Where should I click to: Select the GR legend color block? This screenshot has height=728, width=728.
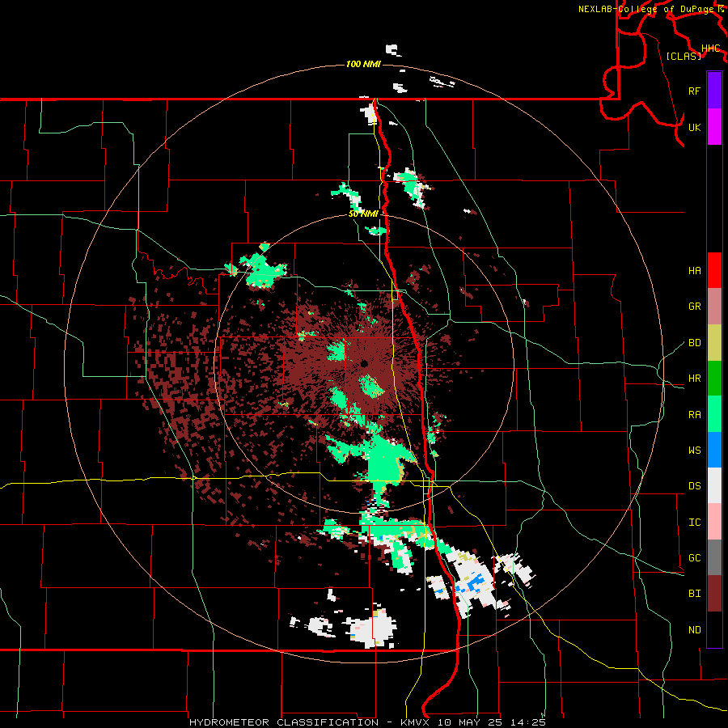coord(714,307)
